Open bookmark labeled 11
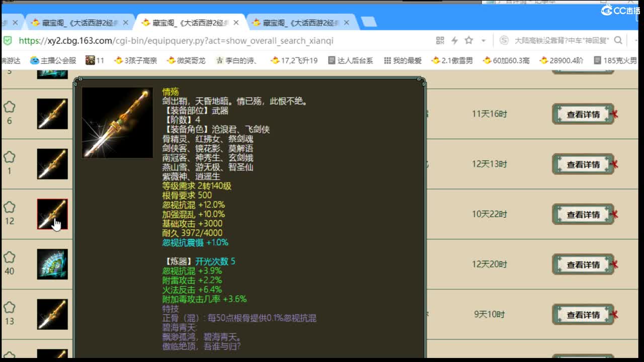 click(95, 60)
